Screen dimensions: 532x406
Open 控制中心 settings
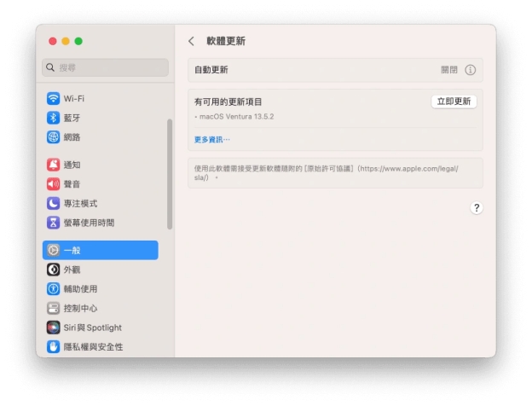coord(80,308)
